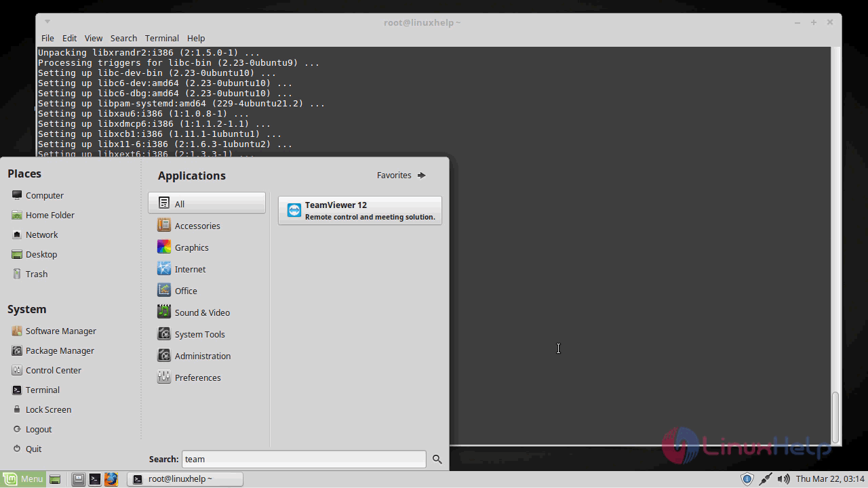
Task: Select the Accessories category
Action: pos(207,226)
